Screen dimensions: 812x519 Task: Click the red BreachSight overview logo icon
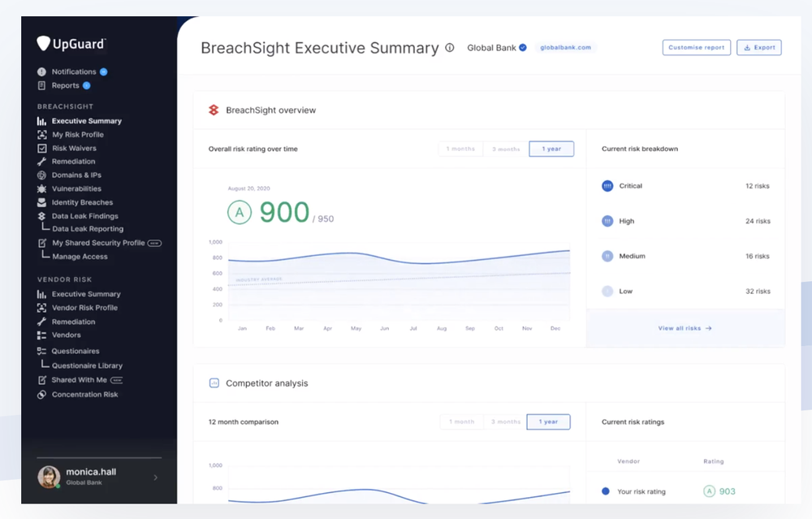(214, 110)
